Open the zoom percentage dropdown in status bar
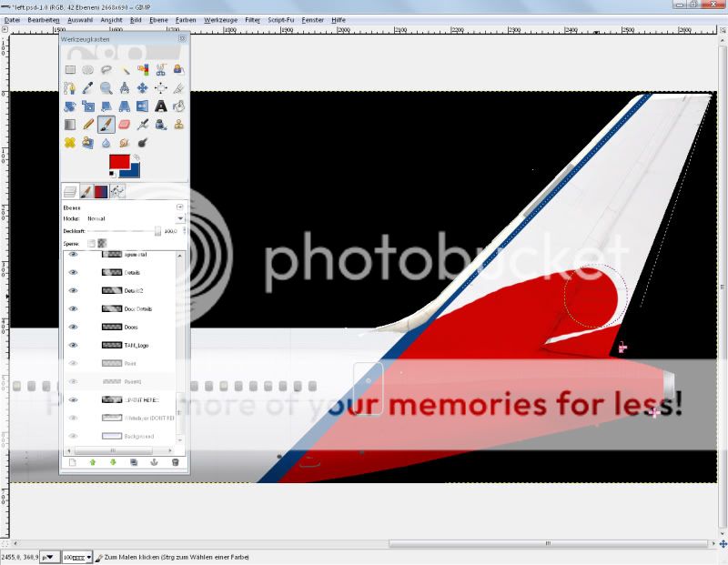Screen dimensions: 728x565 coord(89,556)
